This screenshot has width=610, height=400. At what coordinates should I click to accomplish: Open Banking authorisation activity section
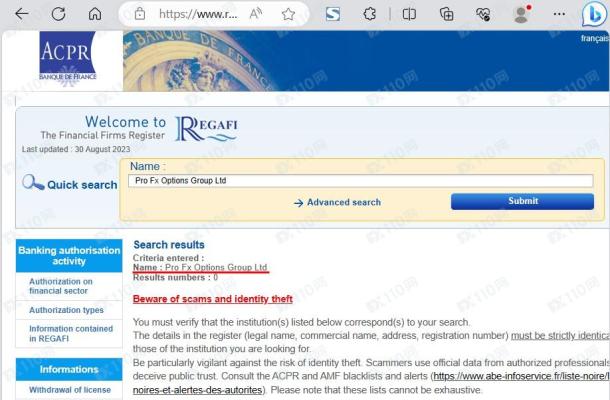(69, 256)
